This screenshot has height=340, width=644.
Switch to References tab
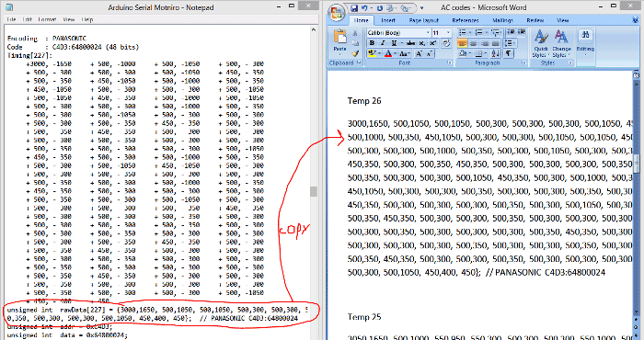(466, 20)
